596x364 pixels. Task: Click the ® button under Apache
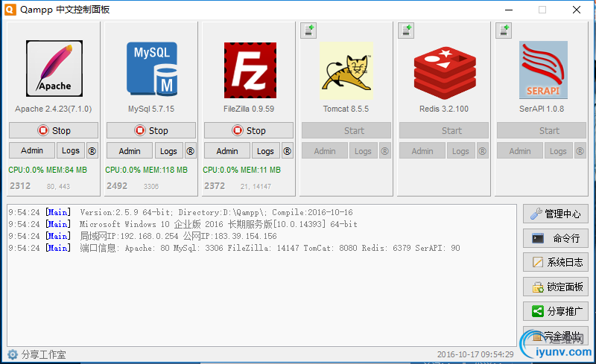click(x=92, y=151)
